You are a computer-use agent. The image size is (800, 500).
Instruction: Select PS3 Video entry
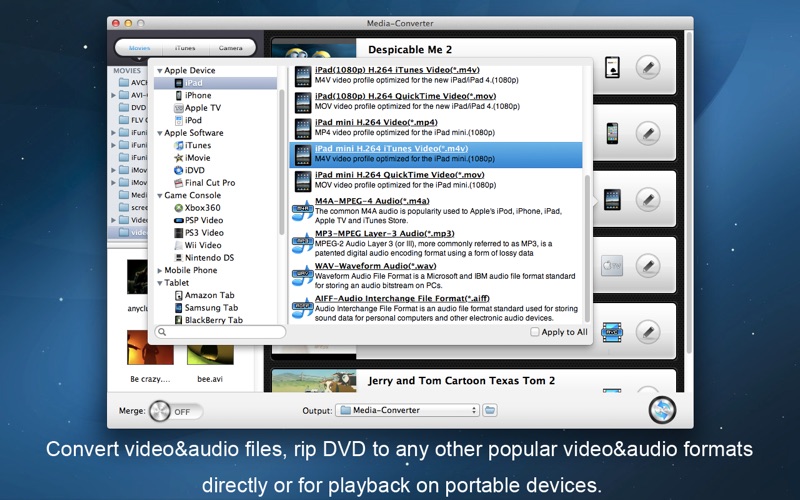[x=199, y=233]
